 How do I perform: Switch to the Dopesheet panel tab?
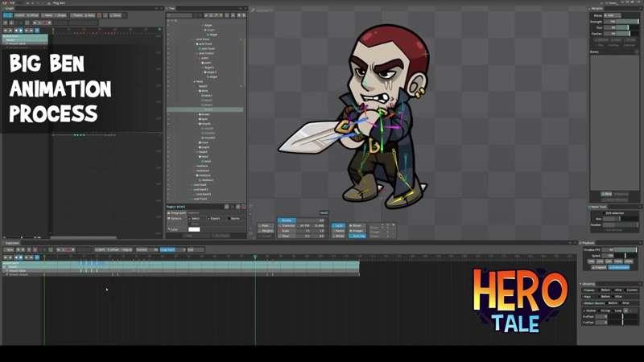tap(12, 243)
